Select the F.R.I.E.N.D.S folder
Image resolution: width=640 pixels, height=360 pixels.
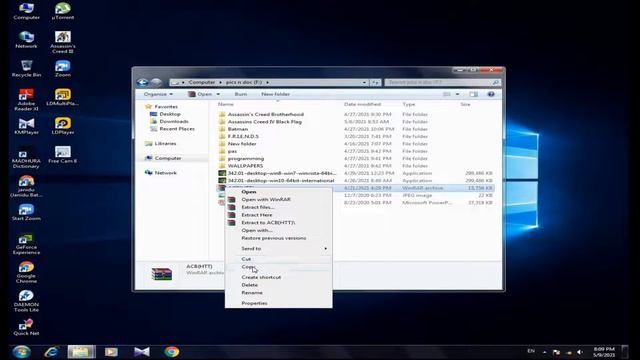(243, 136)
